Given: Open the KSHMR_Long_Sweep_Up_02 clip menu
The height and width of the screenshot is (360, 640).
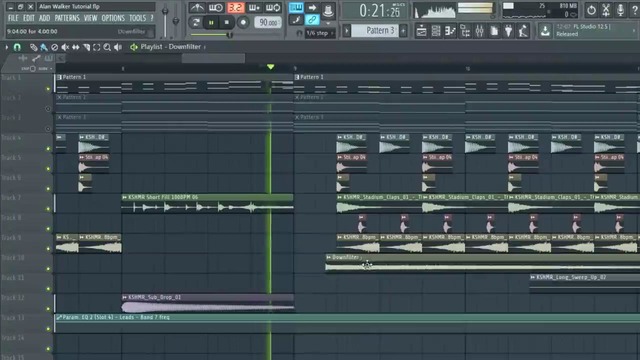Looking at the screenshot, I should click(533, 277).
